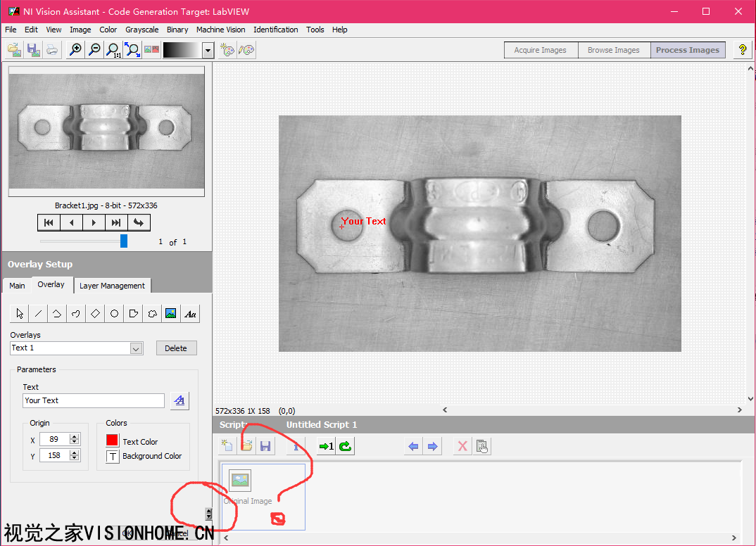The height and width of the screenshot is (546, 756).
Task: Select the Bitmap image overlay tool
Action: [x=170, y=314]
